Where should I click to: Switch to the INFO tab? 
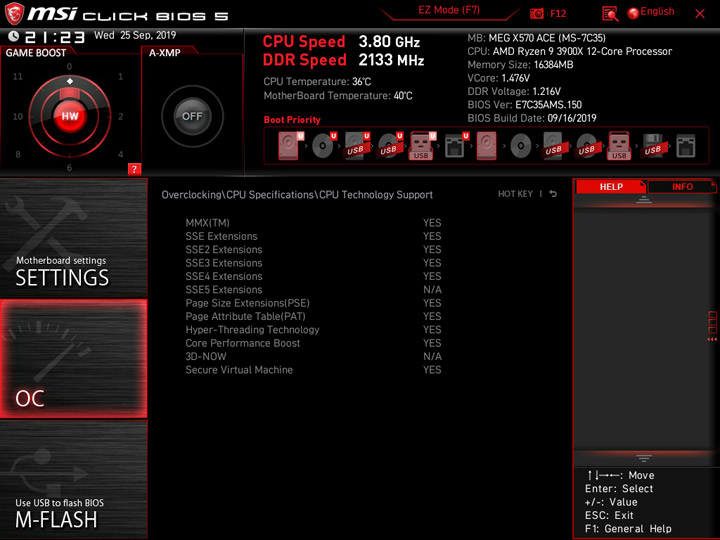tap(682, 186)
